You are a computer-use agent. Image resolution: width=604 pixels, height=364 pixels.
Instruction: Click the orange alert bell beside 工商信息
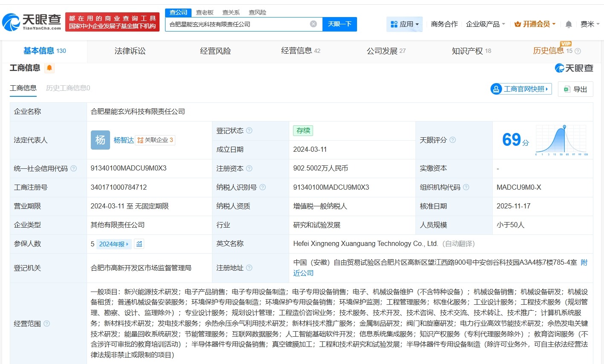(x=49, y=68)
